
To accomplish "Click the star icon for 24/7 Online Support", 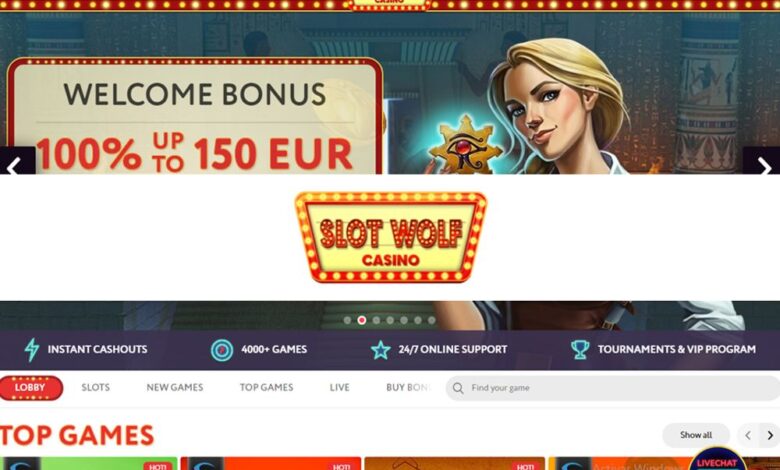I will (x=381, y=350).
